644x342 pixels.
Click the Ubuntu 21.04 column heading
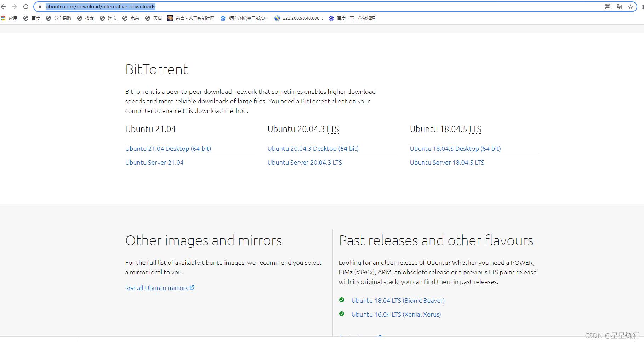click(150, 129)
